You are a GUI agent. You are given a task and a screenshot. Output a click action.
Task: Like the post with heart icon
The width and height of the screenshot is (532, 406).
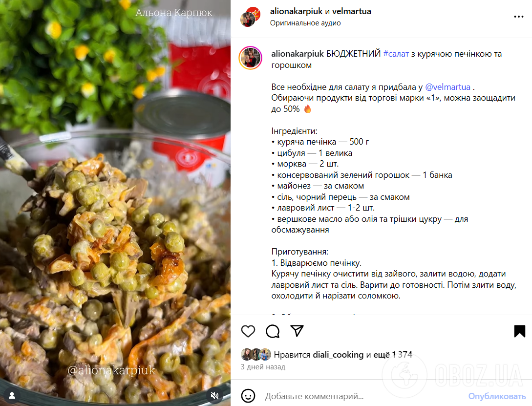(248, 331)
